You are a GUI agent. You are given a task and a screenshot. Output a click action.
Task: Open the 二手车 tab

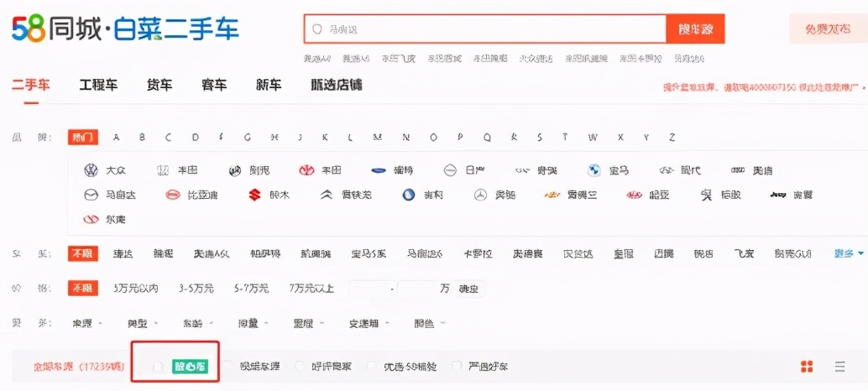click(x=30, y=86)
